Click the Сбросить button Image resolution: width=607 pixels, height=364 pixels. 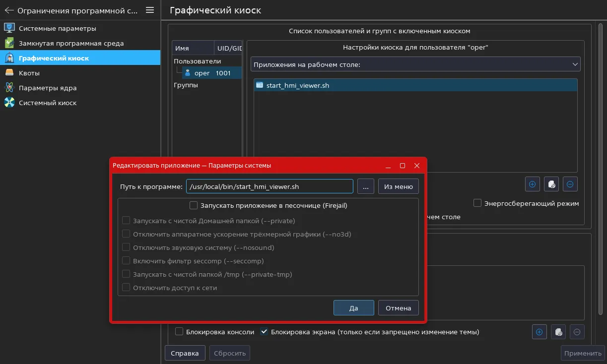point(230,353)
